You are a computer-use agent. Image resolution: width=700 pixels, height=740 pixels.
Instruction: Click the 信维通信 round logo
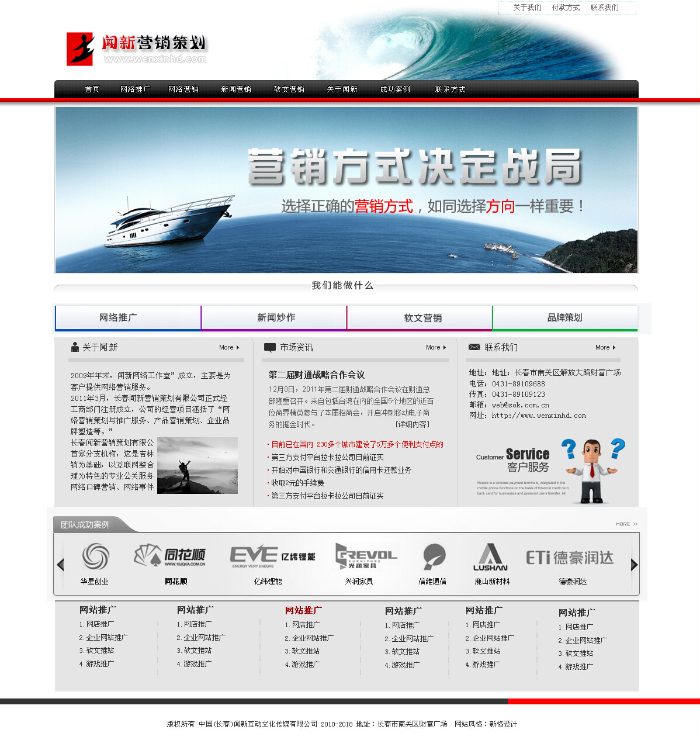(x=434, y=556)
